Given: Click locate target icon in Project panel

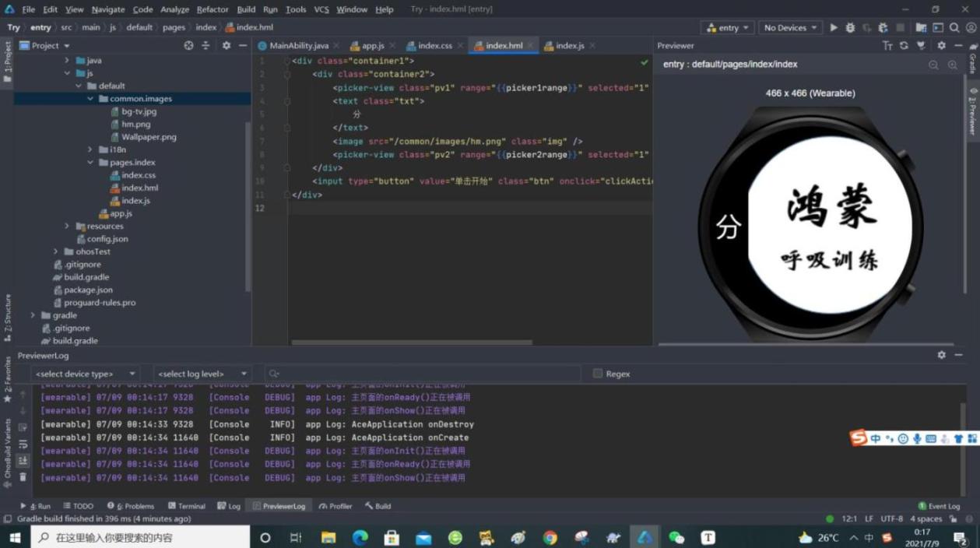Looking at the screenshot, I should [x=188, y=46].
